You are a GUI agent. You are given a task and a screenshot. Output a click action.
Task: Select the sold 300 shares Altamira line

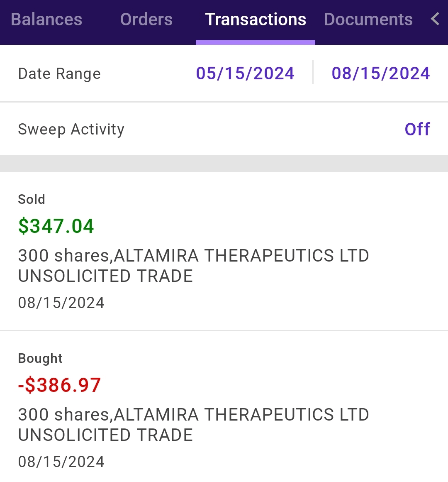pyautogui.click(x=193, y=256)
